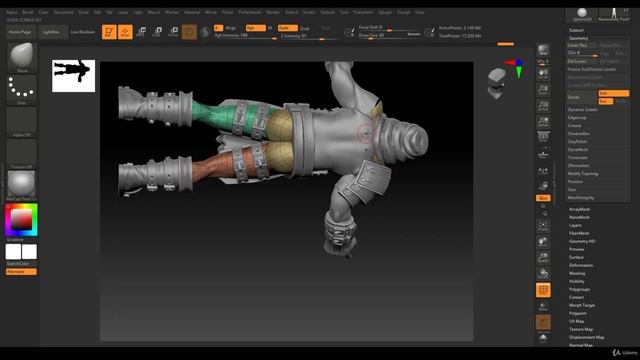The image size is (640, 360).
Task: Open the Brush menu
Action: coord(28,12)
